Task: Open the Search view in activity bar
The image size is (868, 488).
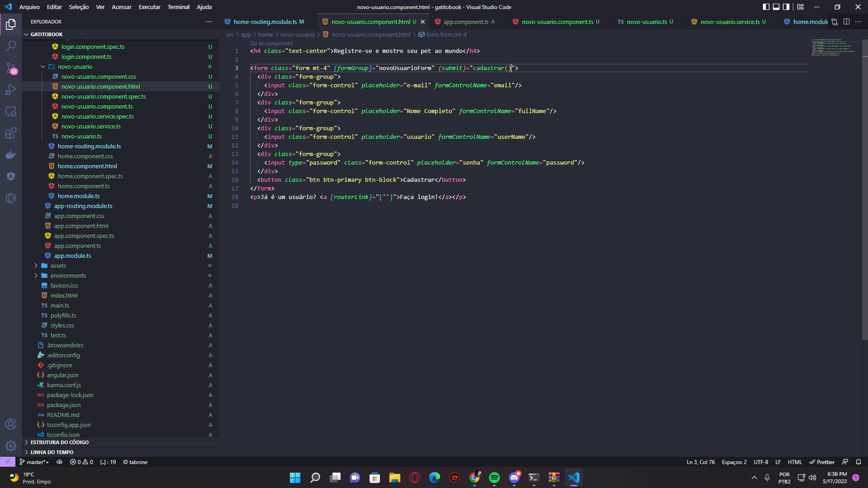Action: (x=11, y=46)
